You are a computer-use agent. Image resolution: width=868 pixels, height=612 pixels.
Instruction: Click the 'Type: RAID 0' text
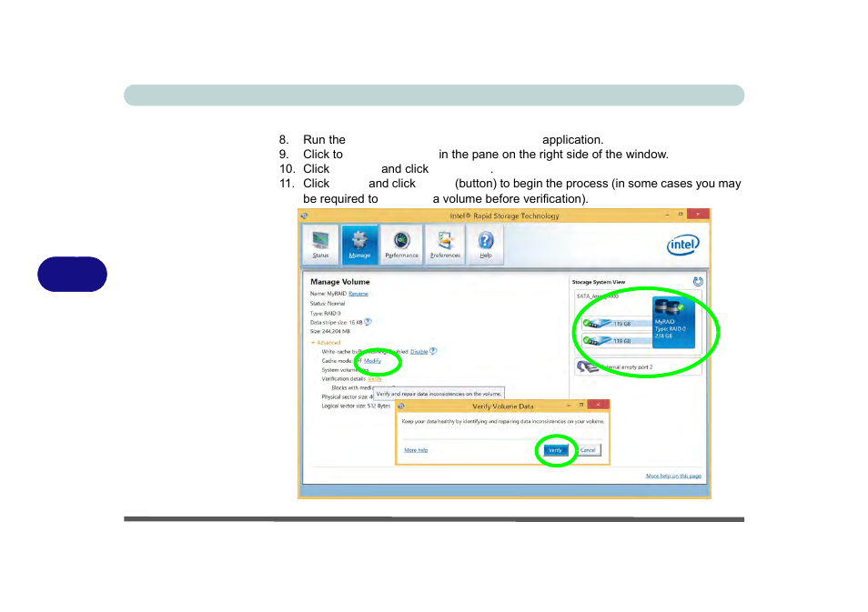pos(326,313)
